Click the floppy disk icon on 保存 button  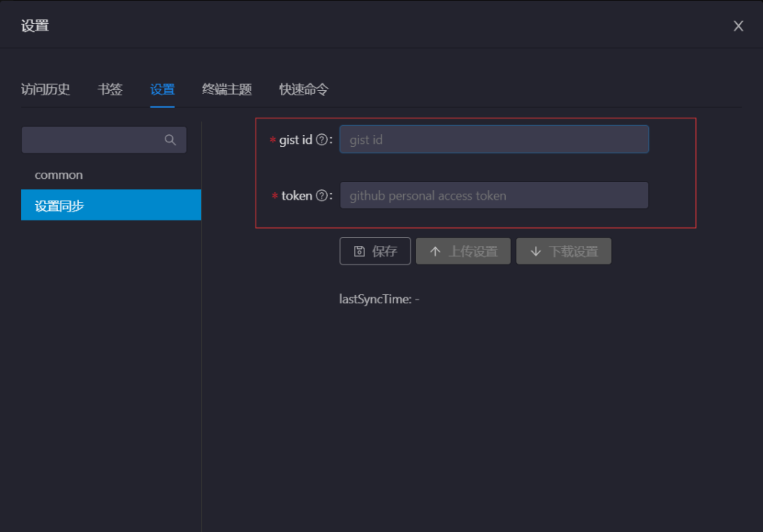359,252
